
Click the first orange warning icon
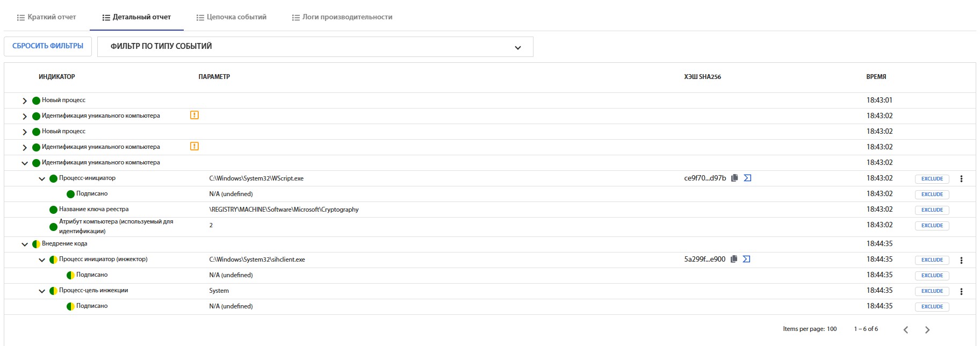[x=194, y=115]
